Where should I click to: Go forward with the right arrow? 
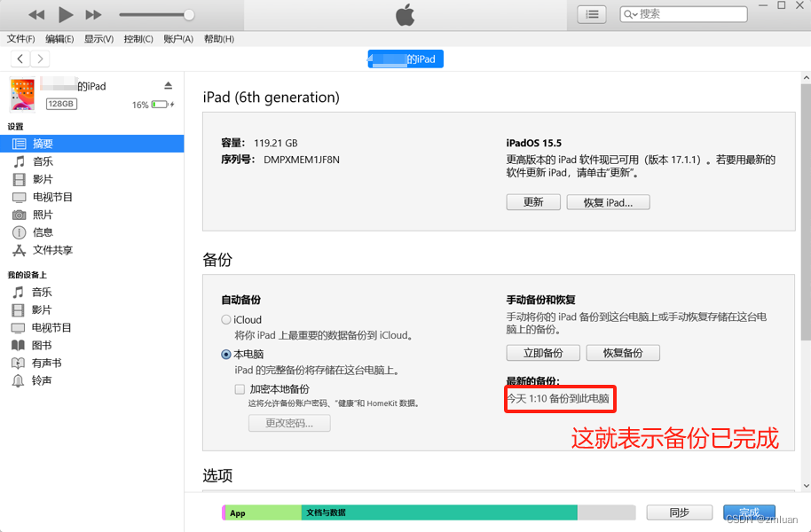point(40,59)
